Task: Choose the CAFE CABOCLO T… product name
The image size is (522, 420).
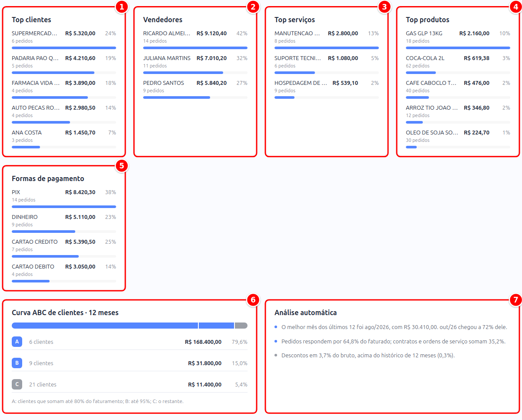Action: pyautogui.click(x=432, y=83)
